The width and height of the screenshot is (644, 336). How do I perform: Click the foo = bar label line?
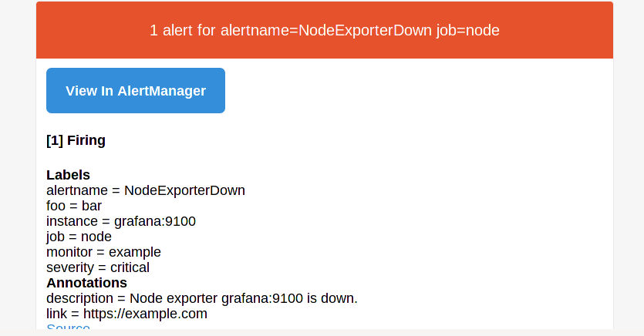tap(74, 206)
